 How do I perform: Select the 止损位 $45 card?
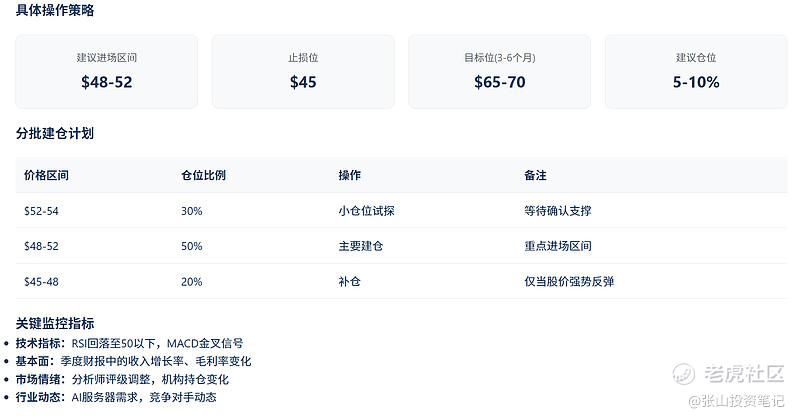click(302, 71)
